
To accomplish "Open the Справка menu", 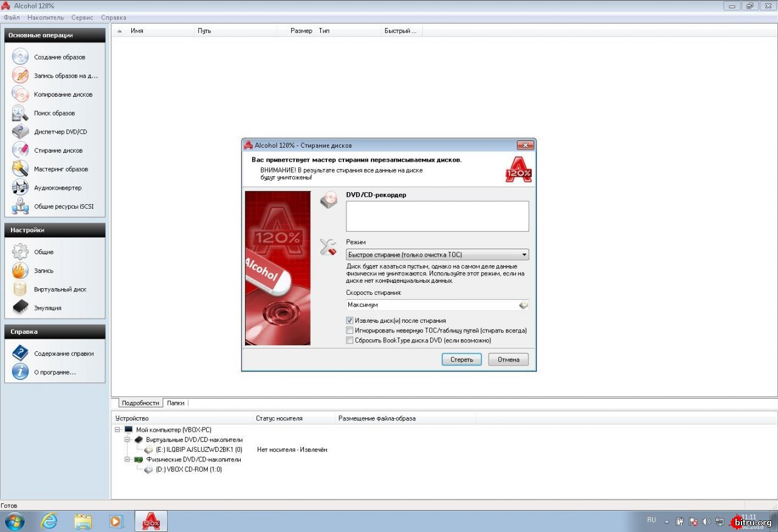I will coord(114,18).
